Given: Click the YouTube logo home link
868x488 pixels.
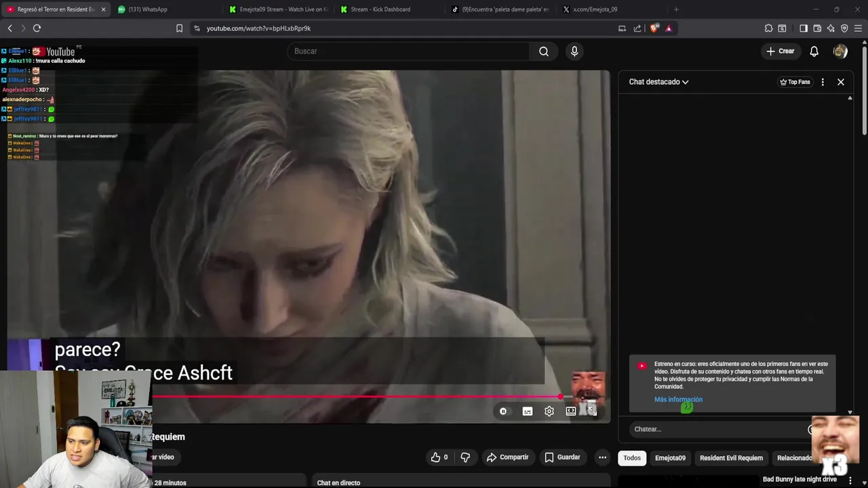Looking at the screenshot, I should pyautogui.click(x=54, y=52).
